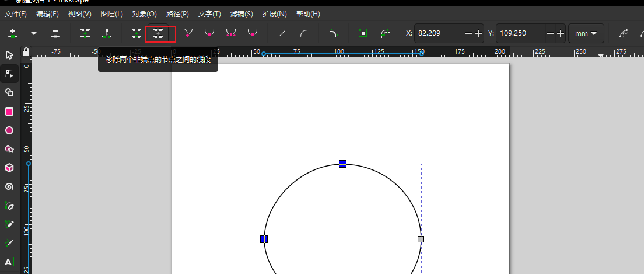Select the 3D box tool
The image size is (644, 274).
tap(9, 168)
